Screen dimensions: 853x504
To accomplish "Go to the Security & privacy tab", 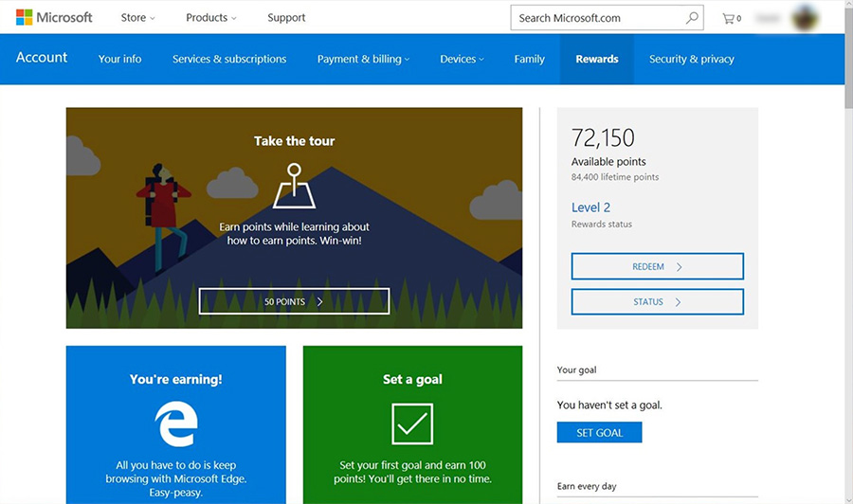I will 691,59.
